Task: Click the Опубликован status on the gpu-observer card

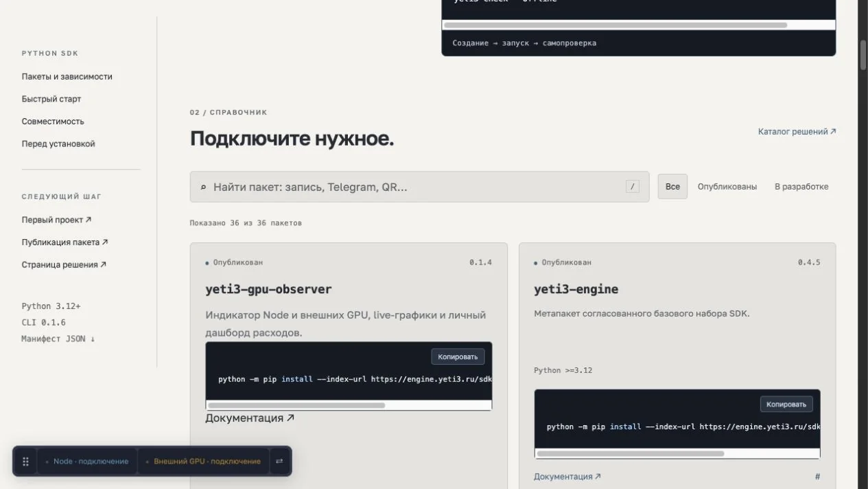Action: click(234, 262)
